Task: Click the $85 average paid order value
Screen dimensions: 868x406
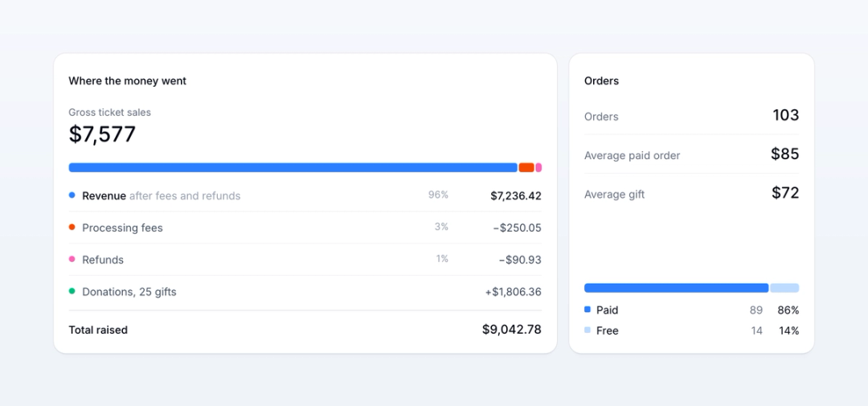Action: pyautogui.click(x=785, y=154)
